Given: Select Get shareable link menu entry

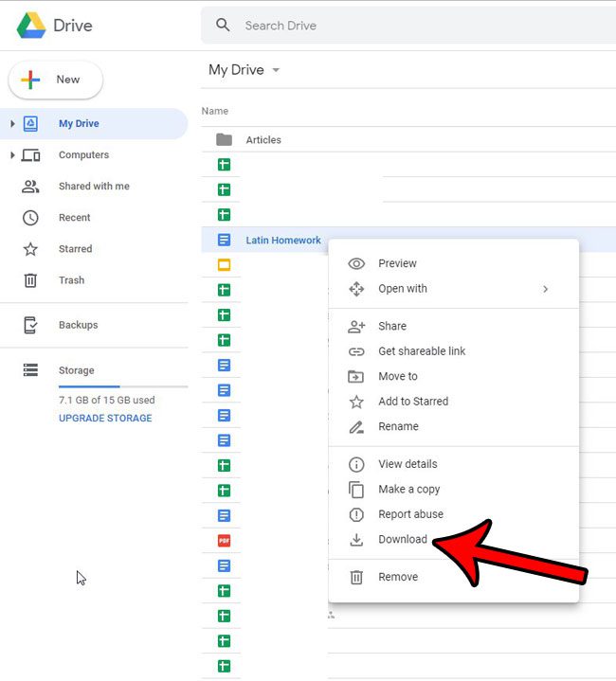Looking at the screenshot, I should (x=422, y=351).
